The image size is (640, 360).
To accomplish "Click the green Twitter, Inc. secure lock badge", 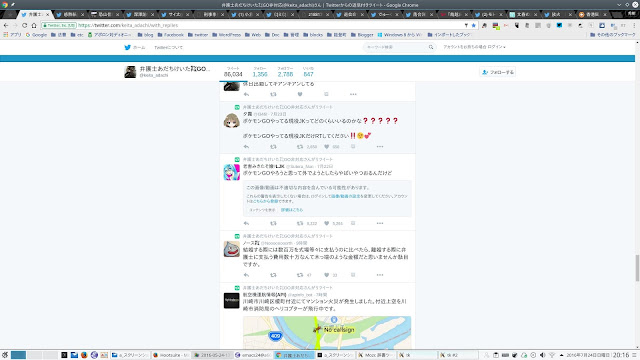I will click(x=59, y=25).
